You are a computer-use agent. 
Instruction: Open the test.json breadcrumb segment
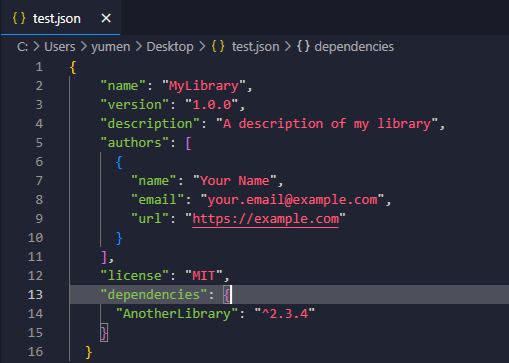pyautogui.click(x=256, y=47)
